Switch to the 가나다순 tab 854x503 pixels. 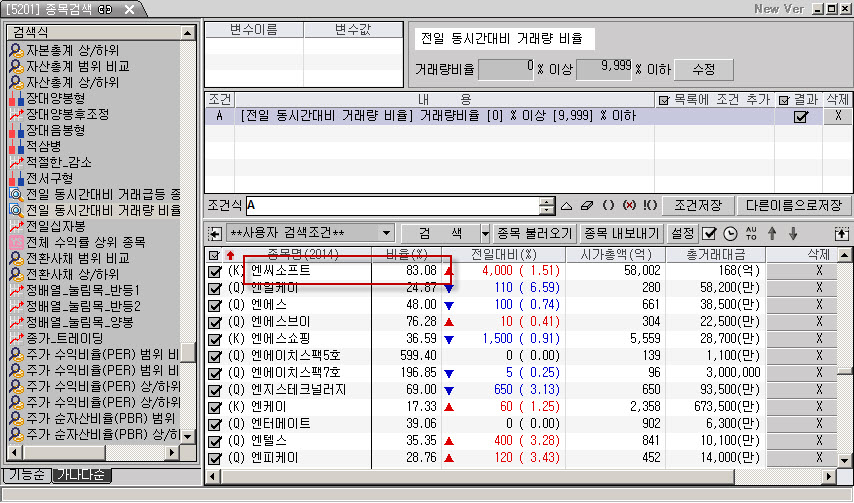click(x=82, y=475)
